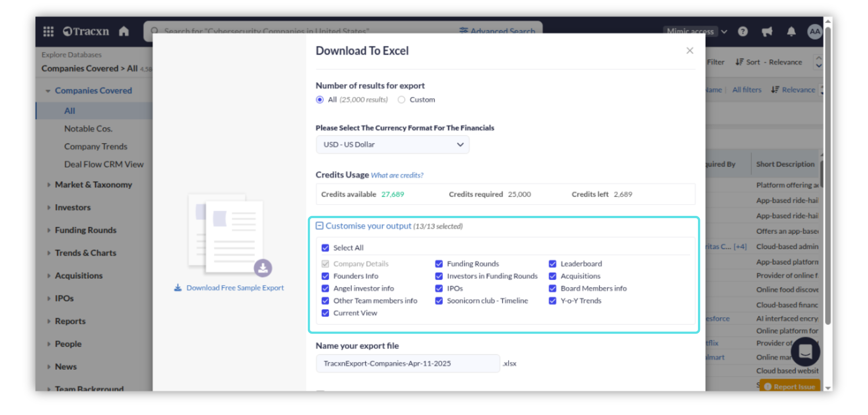Open the chat support bubble

pos(805,351)
